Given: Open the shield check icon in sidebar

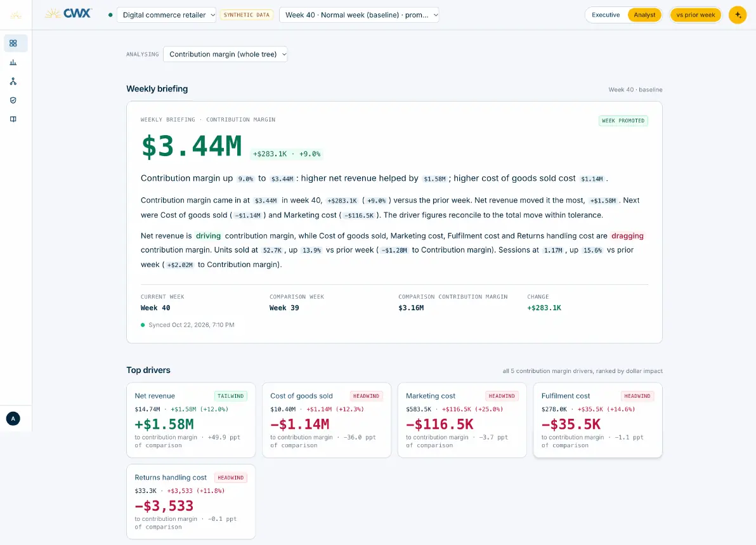Looking at the screenshot, I should click(13, 100).
